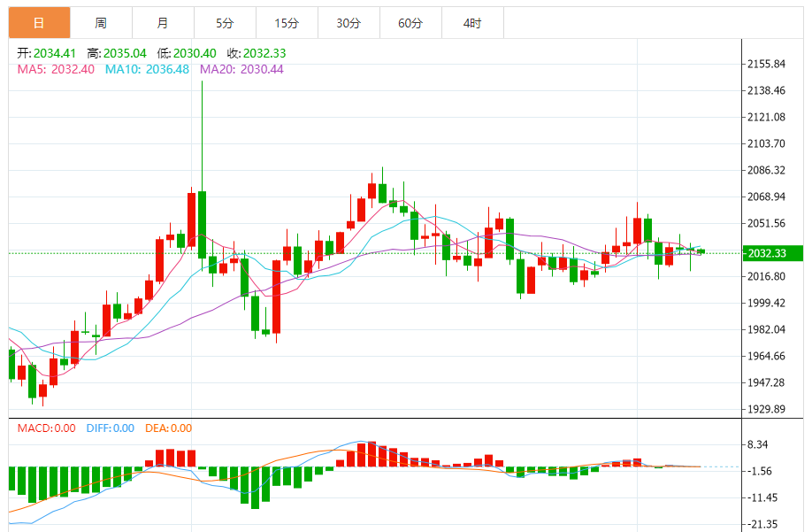Viewport: 812px width, 532px height.
Task: Click the -21.35 MACD axis label
Action: click(x=762, y=524)
